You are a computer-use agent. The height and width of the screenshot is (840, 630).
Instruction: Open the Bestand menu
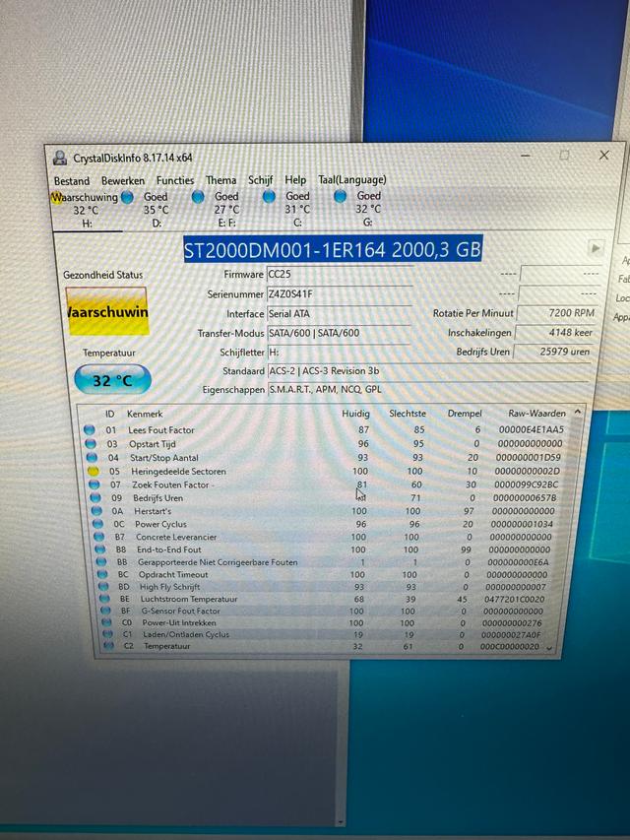(x=71, y=180)
